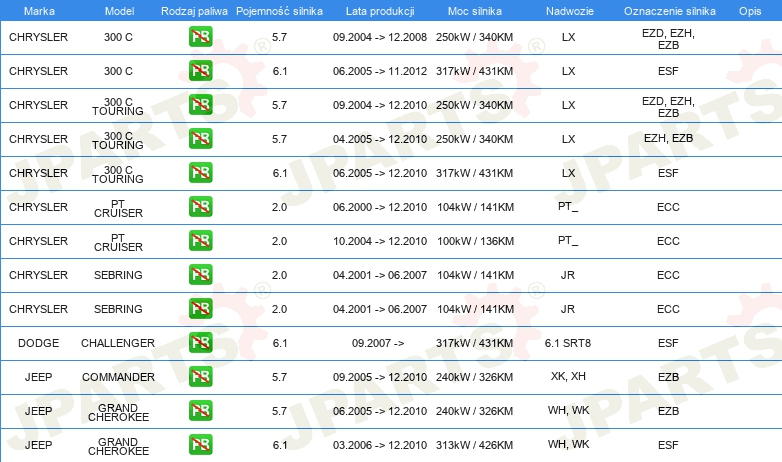Click the Model column header
Image resolution: width=782 pixels, height=462 pixels.
tap(119, 11)
